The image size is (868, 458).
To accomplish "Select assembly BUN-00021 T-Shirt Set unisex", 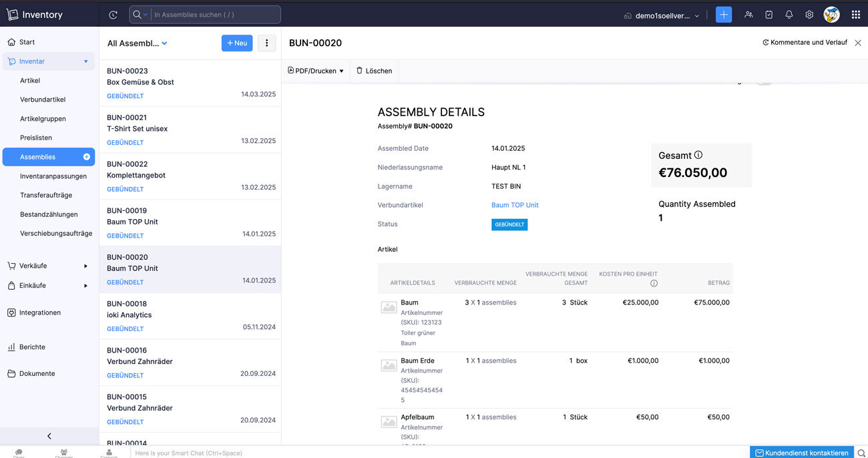I will click(x=190, y=130).
